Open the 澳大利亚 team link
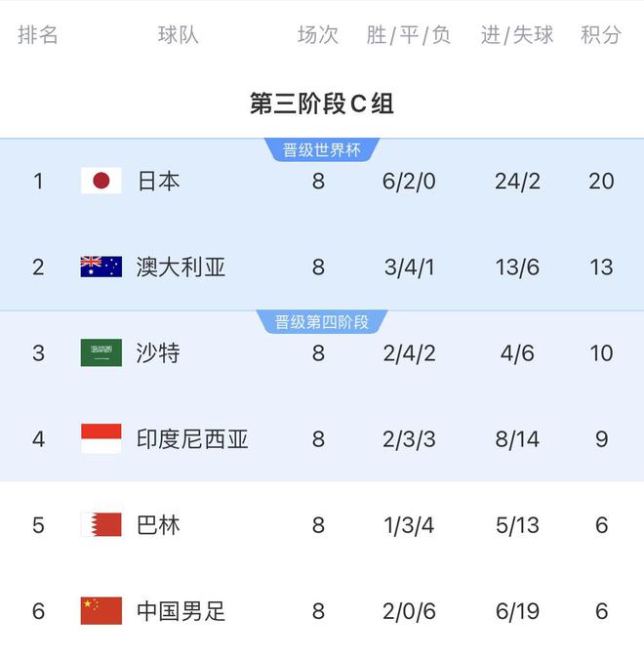This screenshot has width=644, height=659. point(181,267)
